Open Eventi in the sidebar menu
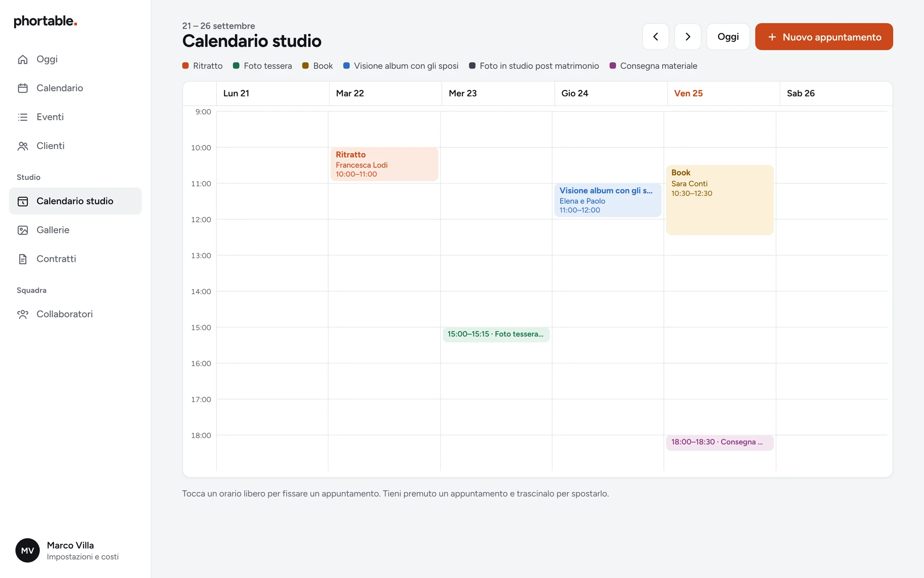The image size is (924, 578). [75, 117]
